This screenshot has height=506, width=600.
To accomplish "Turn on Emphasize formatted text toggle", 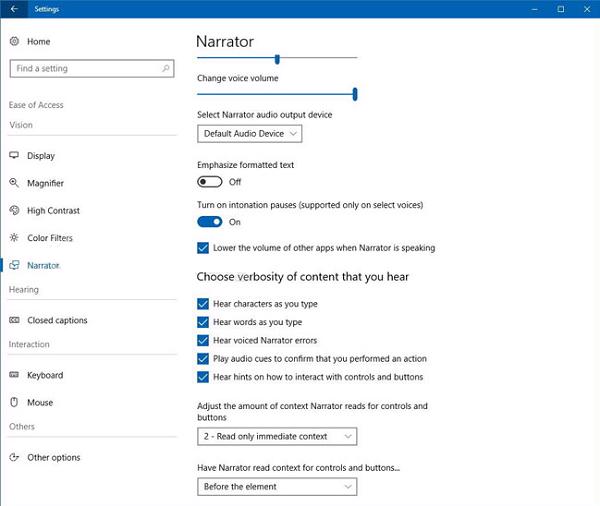I will [x=210, y=182].
